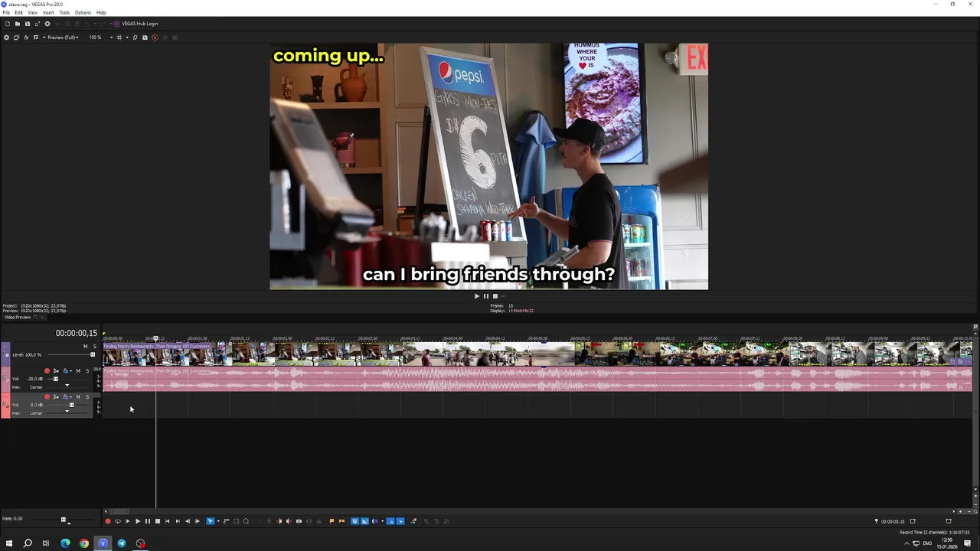This screenshot has height=551, width=980.
Task: Open the 100 % zoom dropdown
Action: click(x=111, y=37)
